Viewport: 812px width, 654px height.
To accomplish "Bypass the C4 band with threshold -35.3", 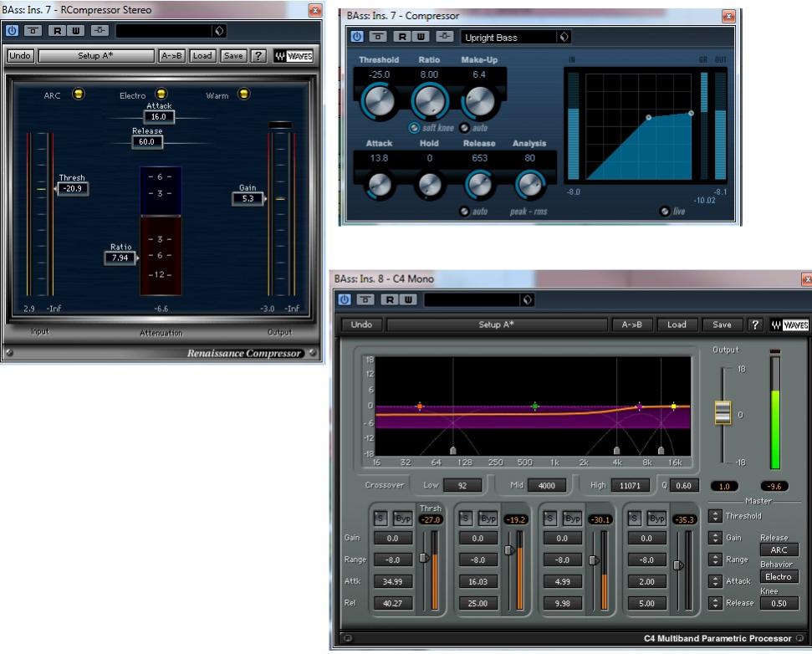I will 656,518.
